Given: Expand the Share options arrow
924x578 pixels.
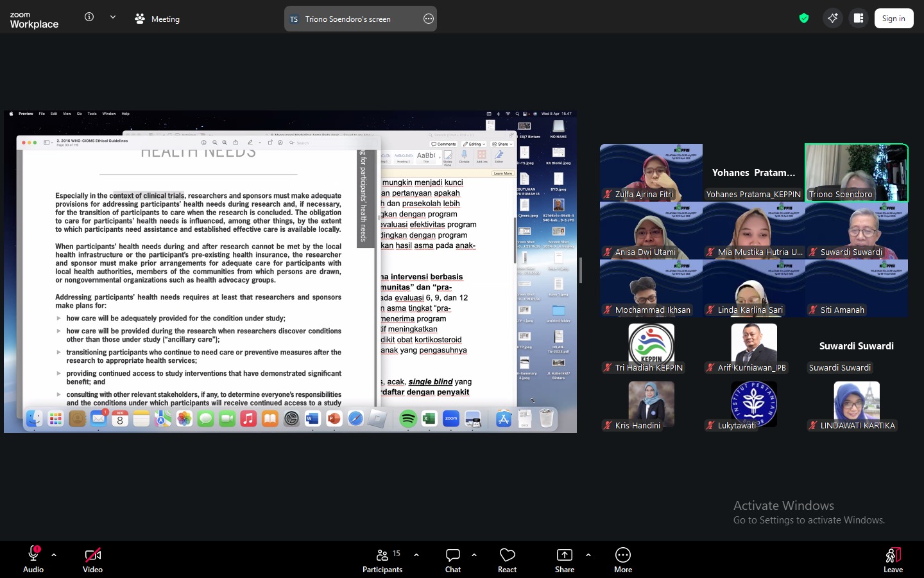Looking at the screenshot, I should click(x=588, y=555).
